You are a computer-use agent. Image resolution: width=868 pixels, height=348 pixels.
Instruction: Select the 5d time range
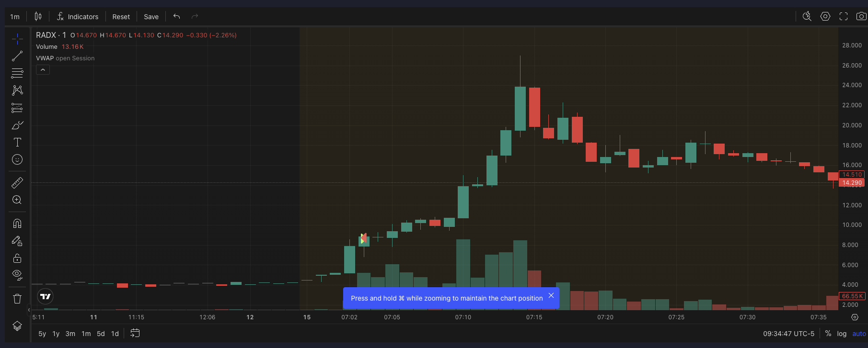pyautogui.click(x=101, y=334)
